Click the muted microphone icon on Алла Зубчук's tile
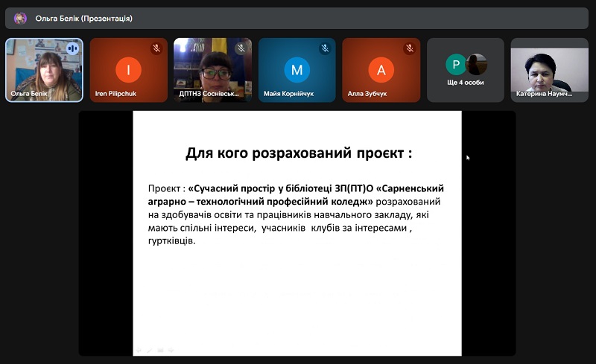Image resolution: width=596 pixels, height=364 pixels. 409,48
